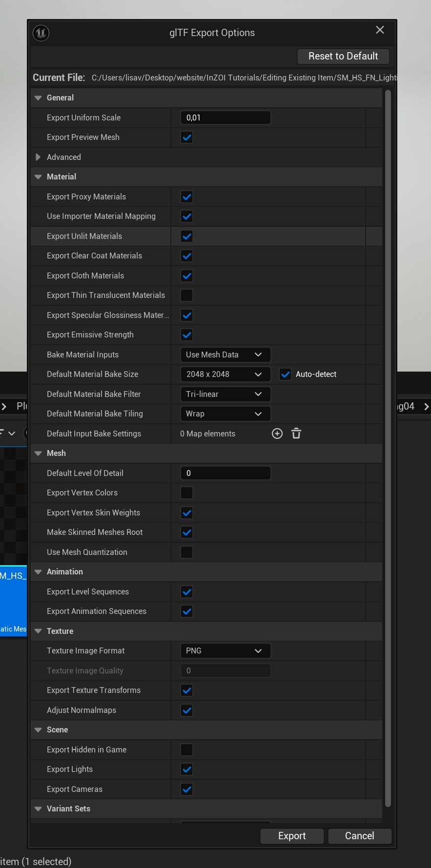
Task: Enable Use Mesh Quantization
Action: 187,552
